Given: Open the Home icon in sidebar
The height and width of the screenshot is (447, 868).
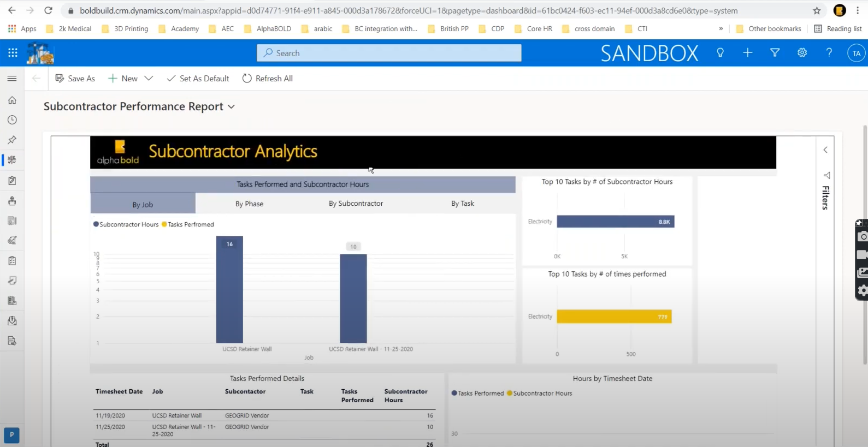Looking at the screenshot, I should (12, 100).
